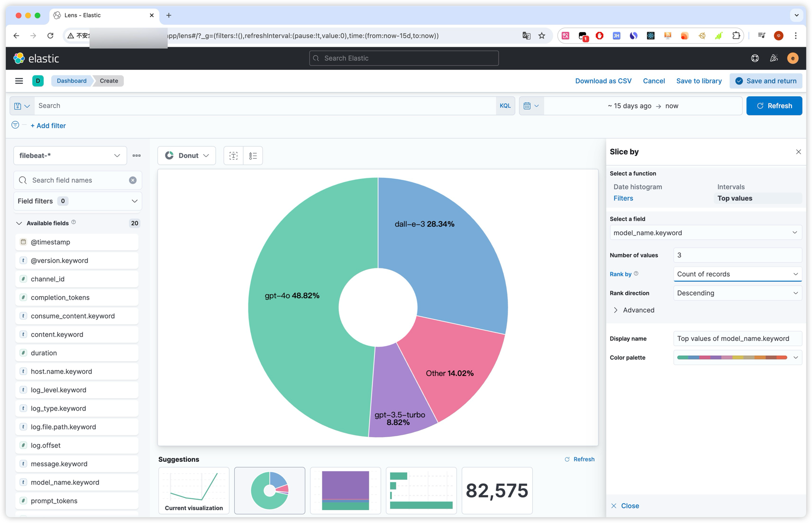Click the green 'D' space avatar
The image size is (812, 523).
pyautogui.click(x=38, y=81)
